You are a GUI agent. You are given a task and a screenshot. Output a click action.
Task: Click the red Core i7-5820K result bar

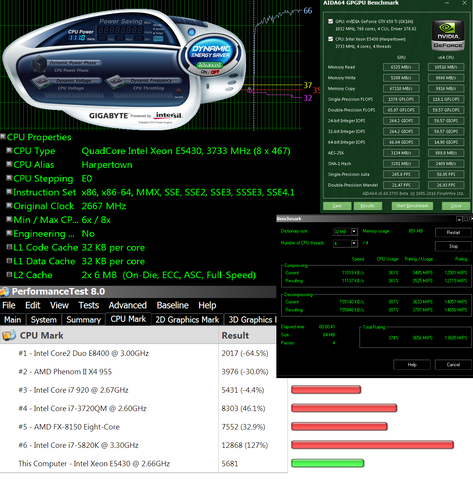tap(372, 445)
